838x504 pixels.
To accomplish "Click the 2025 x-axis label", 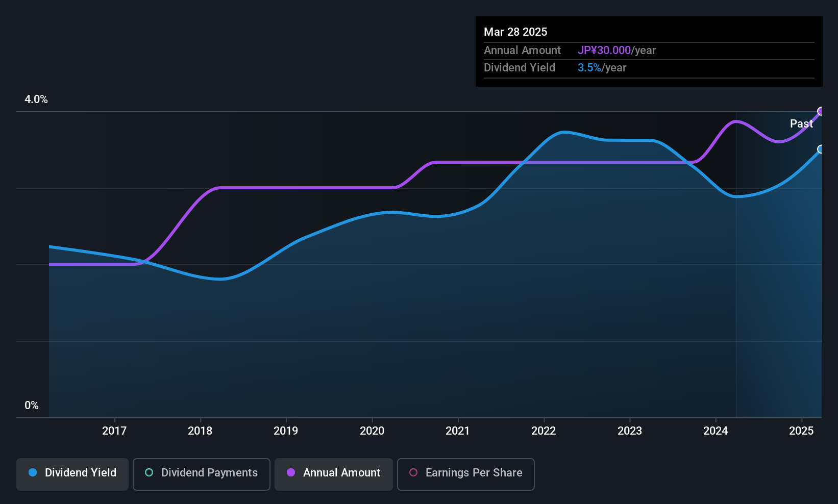I will (801, 431).
